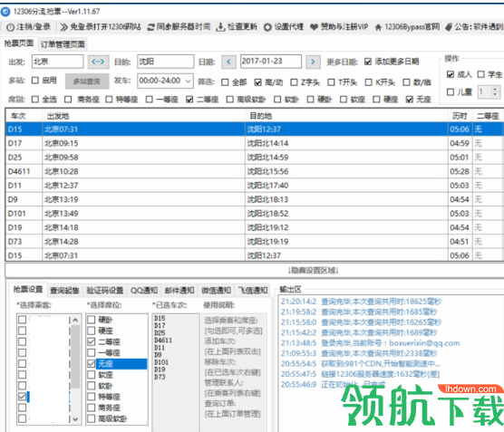This screenshot has height=432, width=504.
Task: Check K开头 filter checkbox
Action: click(368, 82)
